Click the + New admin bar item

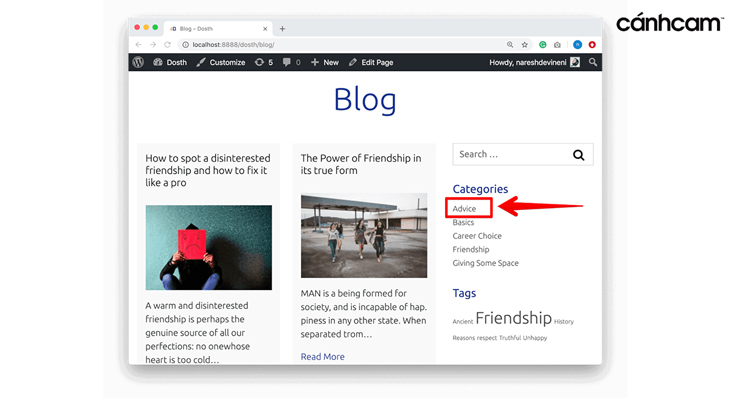[324, 62]
